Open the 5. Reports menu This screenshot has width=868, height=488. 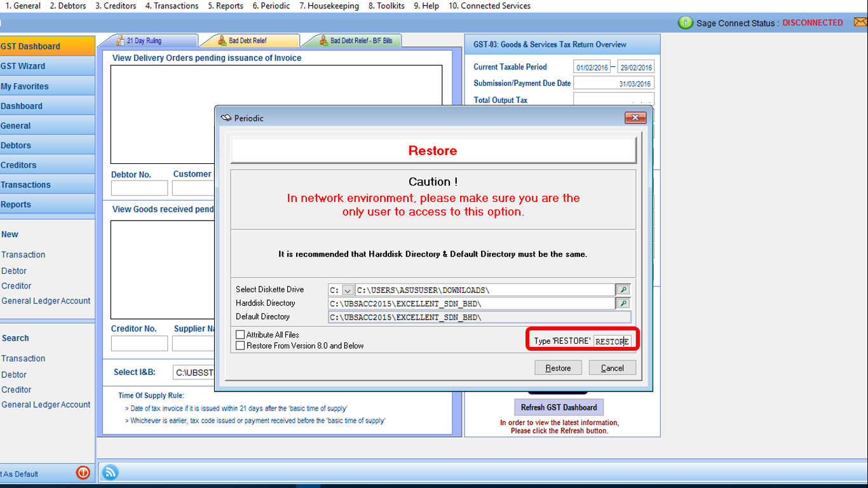coord(226,6)
